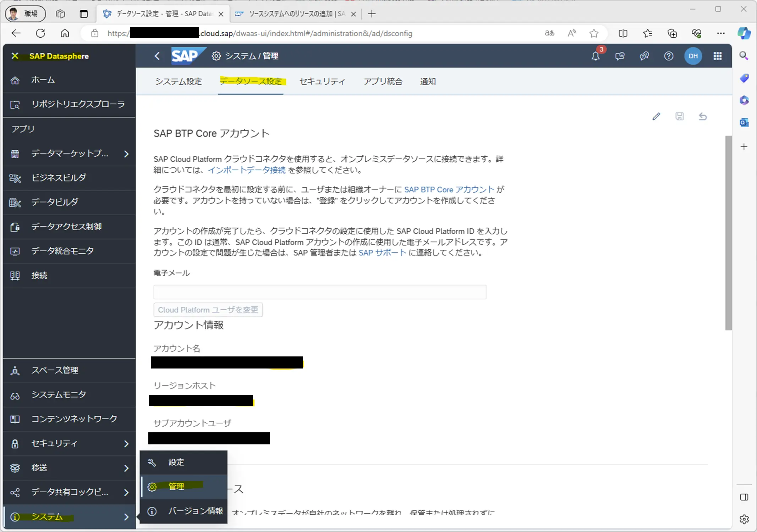Open browser collections icon
This screenshot has width=757, height=532.
tap(672, 33)
